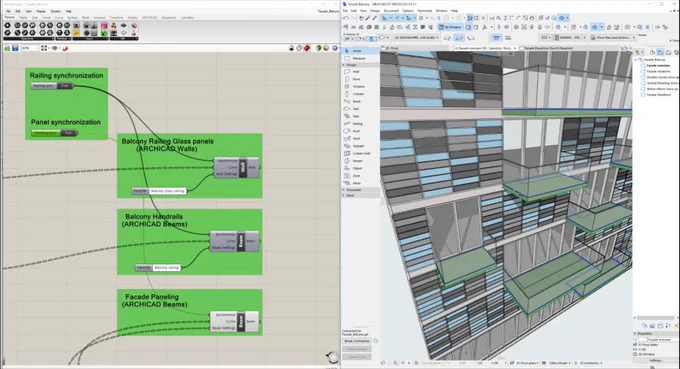
Task: Select the Mesh tool in toolbox
Action: [x=360, y=183]
